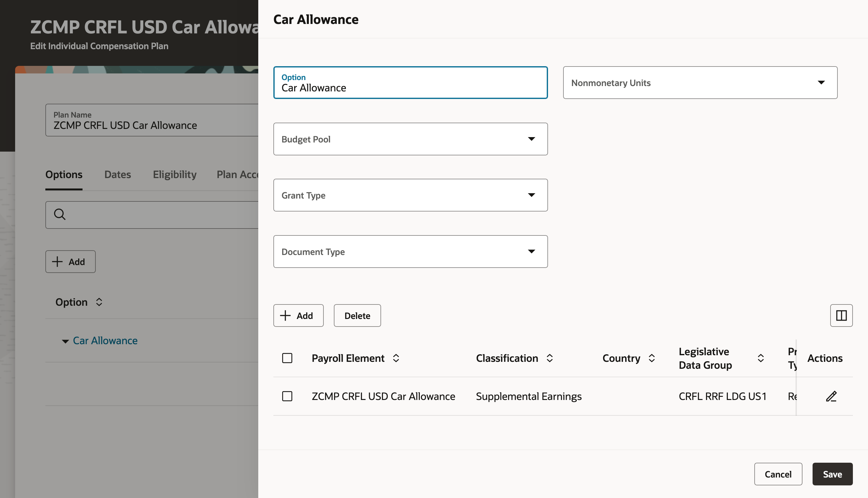Image resolution: width=868 pixels, height=498 pixels.
Task: Click the pencil edit icon for ZCMP CRFL row
Action: coord(831,396)
